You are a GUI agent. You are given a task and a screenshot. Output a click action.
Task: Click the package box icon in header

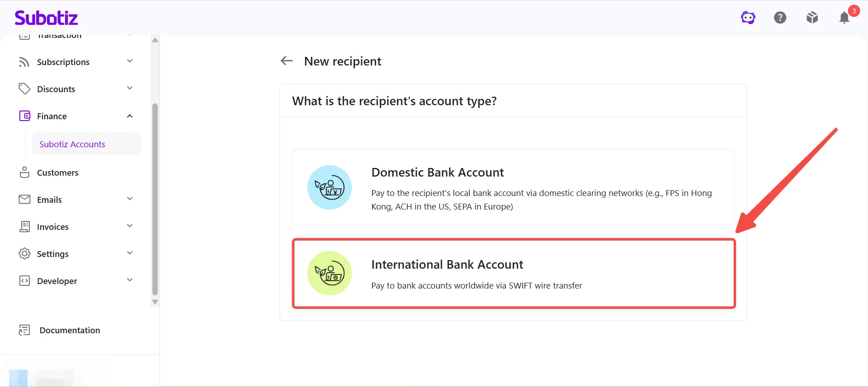(812, 18)
